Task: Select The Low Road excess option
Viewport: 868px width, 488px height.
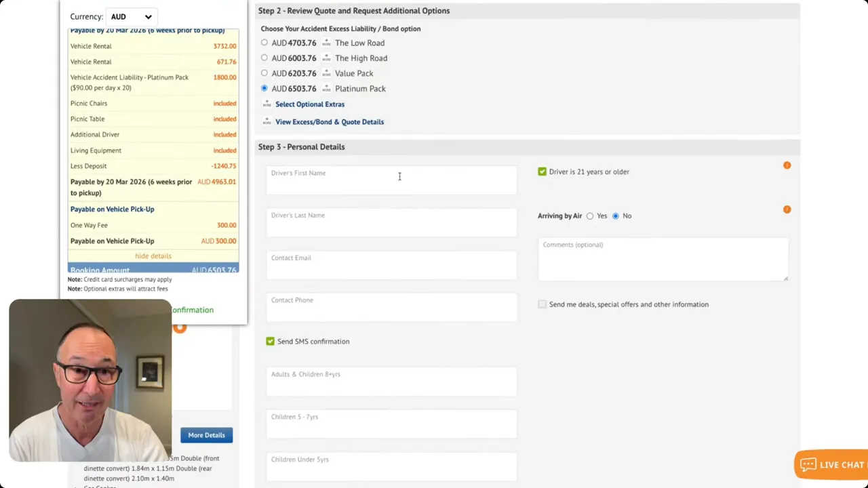Action: [264, 43]
